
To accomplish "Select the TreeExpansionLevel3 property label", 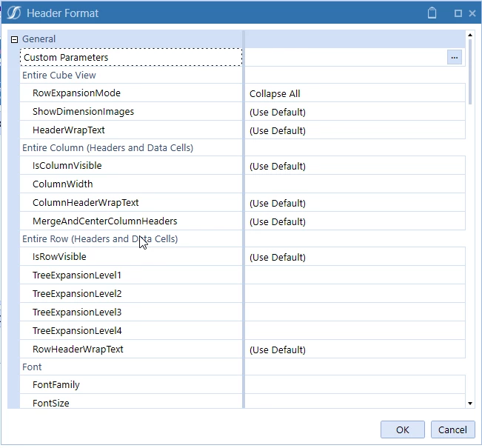I will (77, 312).
